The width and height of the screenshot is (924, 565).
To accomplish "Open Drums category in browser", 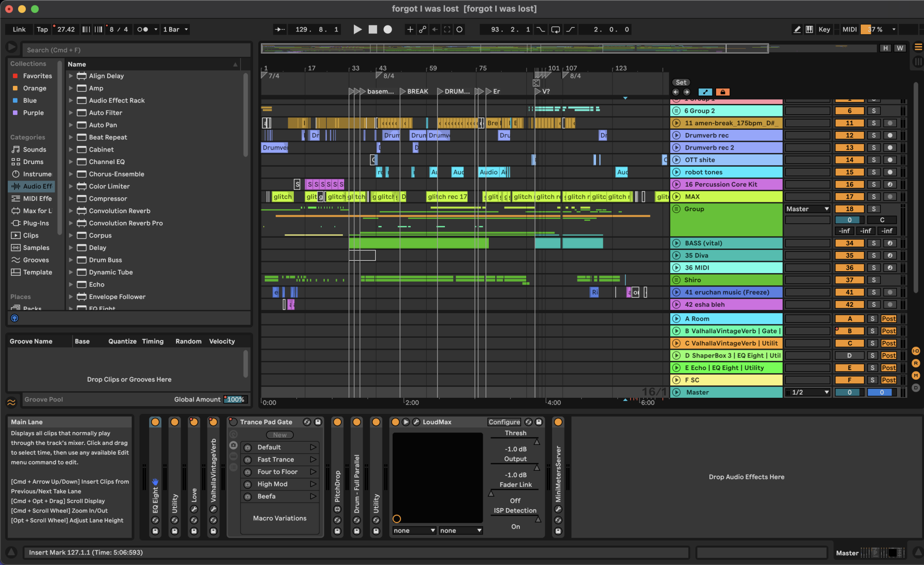I will pyautogui.click(x=33, y=162).
